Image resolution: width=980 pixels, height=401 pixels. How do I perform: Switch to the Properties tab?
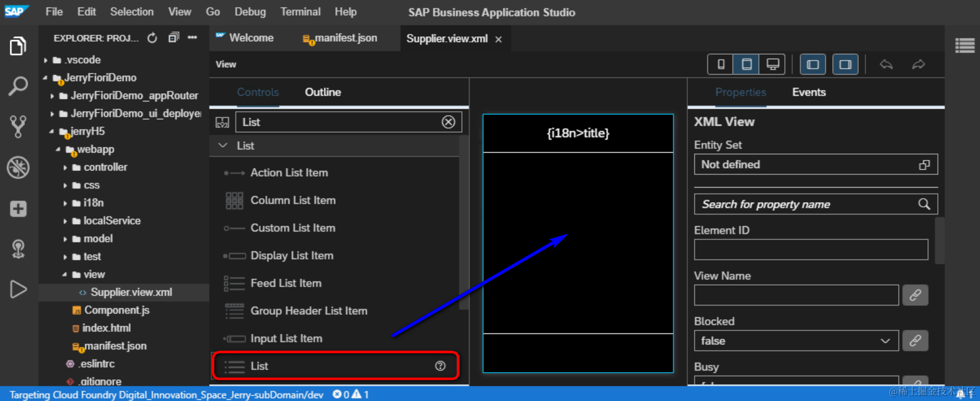click(x=740, y=92)
